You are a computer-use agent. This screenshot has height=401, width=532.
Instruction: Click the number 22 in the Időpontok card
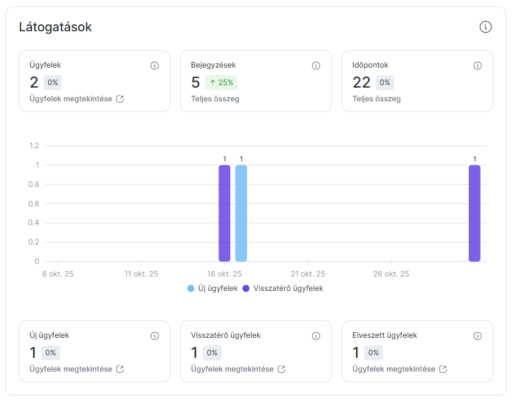[361, 83]
